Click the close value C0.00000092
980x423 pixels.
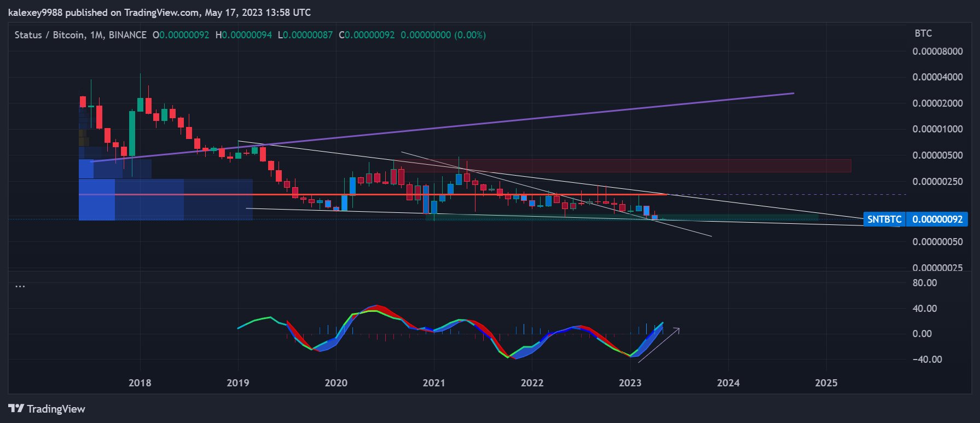(367, 35)
